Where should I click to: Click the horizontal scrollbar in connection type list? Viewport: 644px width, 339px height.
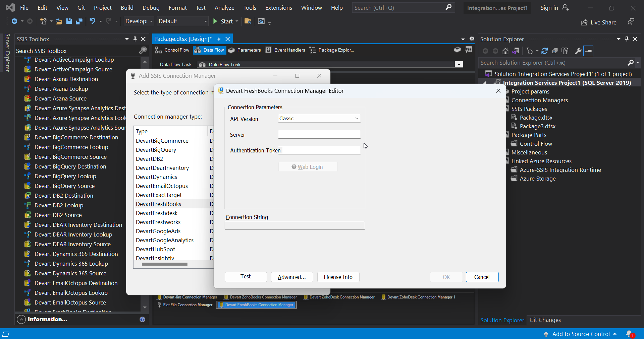164,264
